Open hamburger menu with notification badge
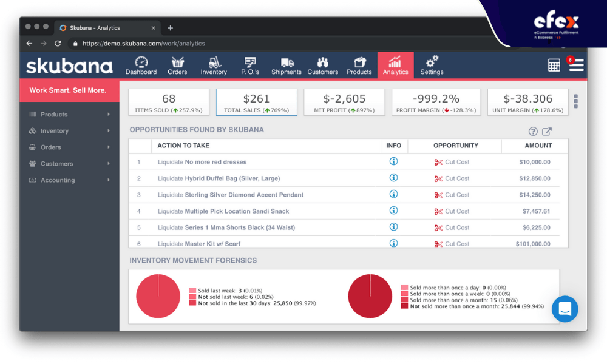The image size is (607, 364). click(x=576, y=64)
